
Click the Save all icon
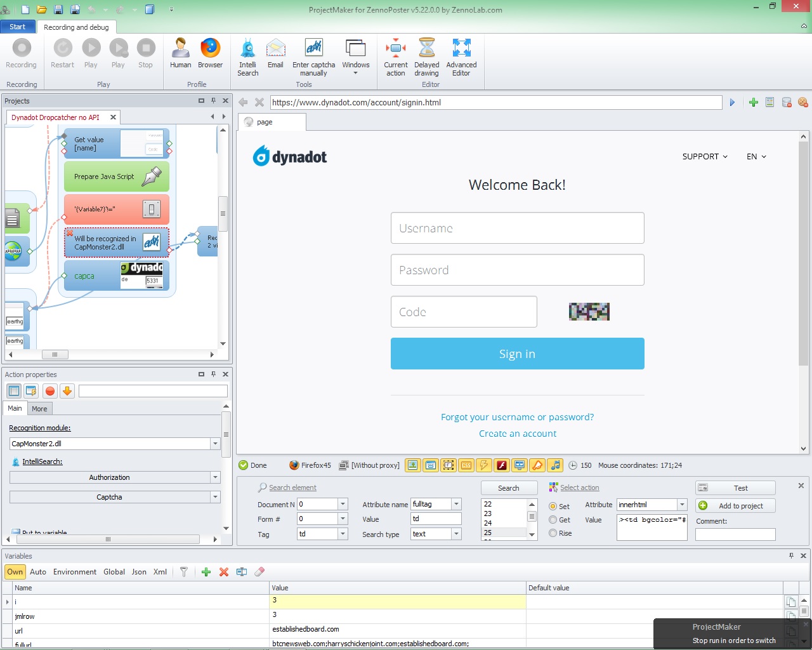[x=75, y=10]
